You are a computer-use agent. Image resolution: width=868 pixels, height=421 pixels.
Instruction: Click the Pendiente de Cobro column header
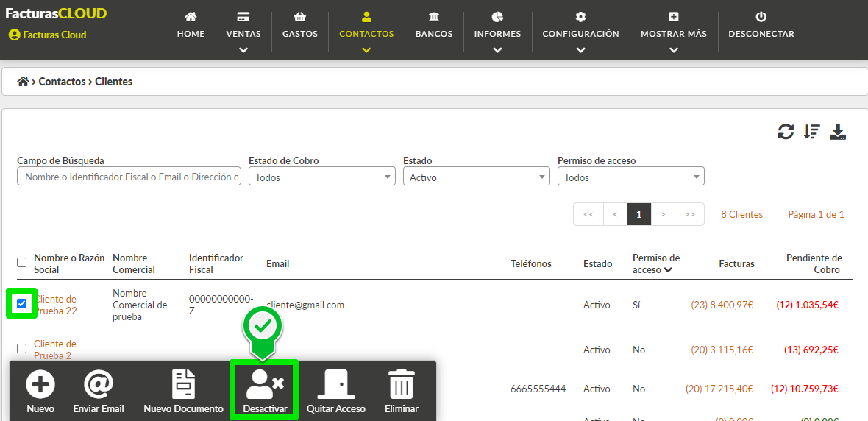pyautogui.click(x=814, y=263)
